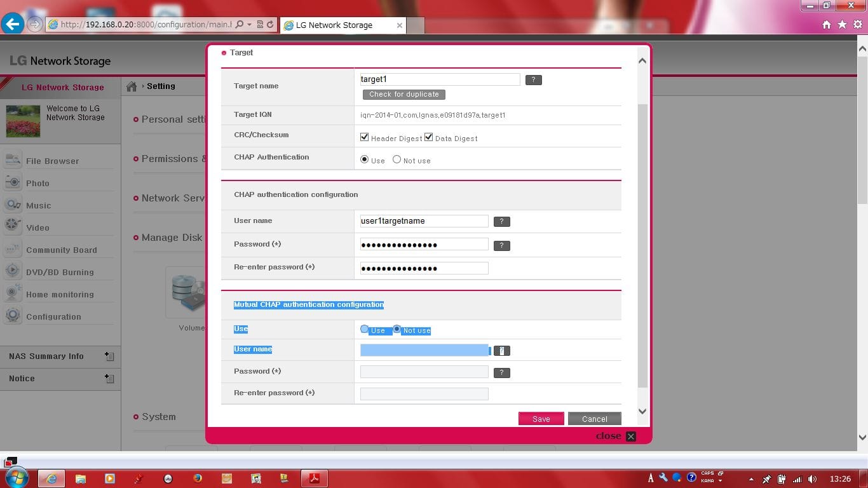Expand the Notice panel icon
This screenshot has width=868, height=488.
click(109, 379)
